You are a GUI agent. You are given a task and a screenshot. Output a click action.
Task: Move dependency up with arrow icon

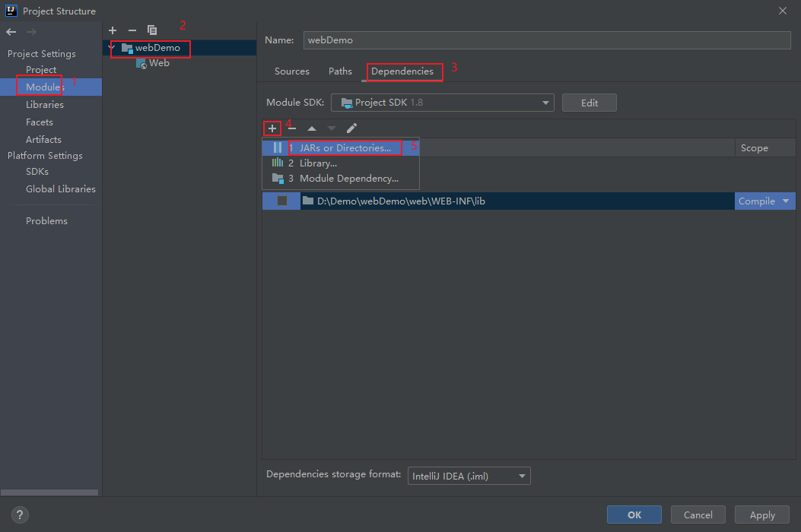coord(312,128)
